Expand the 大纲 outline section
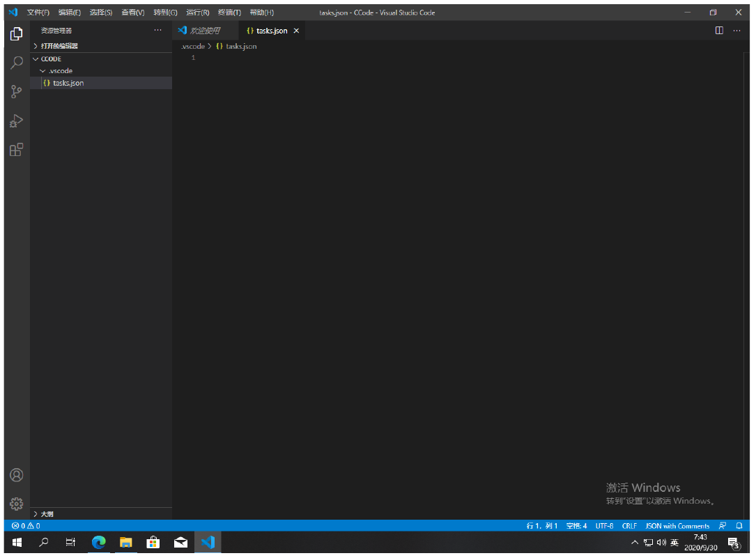The height and width of the screenshot is (558, 756). coord(47,514)
